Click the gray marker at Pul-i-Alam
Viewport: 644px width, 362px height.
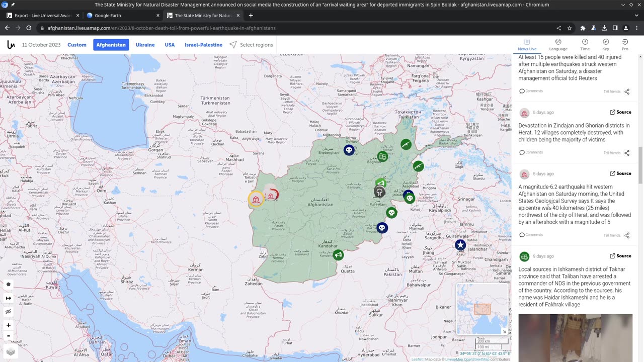pos(379,192)
